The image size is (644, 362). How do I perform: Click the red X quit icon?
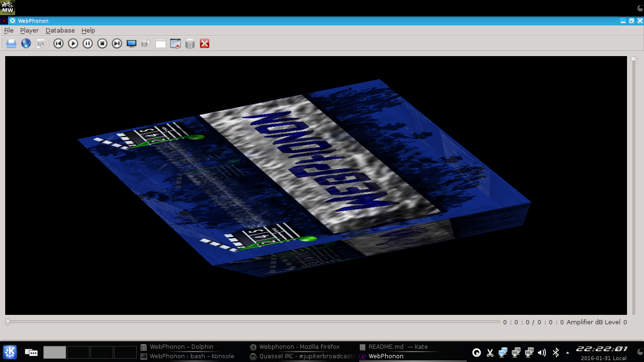tap(205, 43)
